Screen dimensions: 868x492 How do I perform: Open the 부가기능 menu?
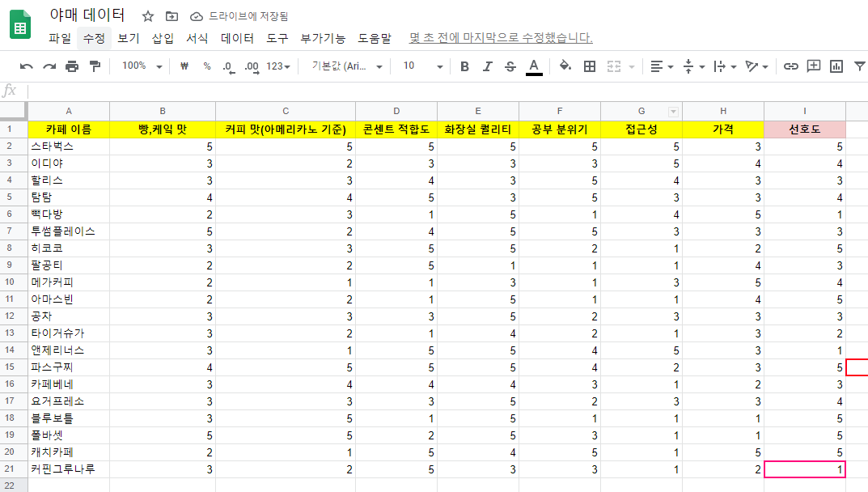[x=323, y=38]
